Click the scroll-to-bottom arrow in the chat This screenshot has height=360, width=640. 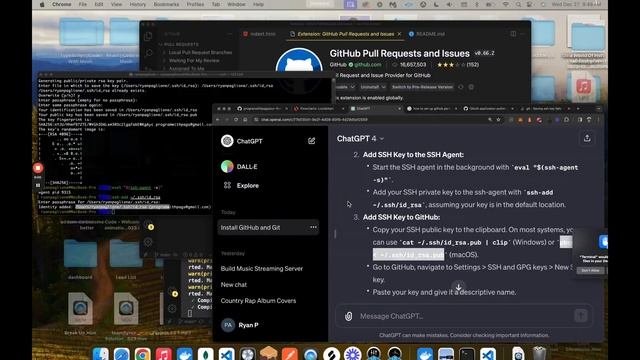tap(458, 287)
